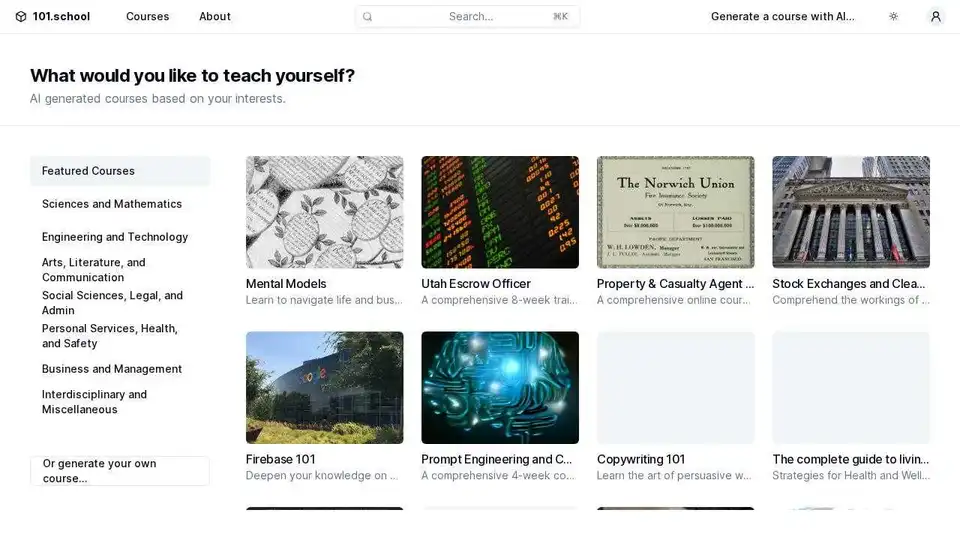This screenshot has height=540, width=960.
Task: Open the user account profile icon
Action: pyautogui.click(x=935, y=17)
